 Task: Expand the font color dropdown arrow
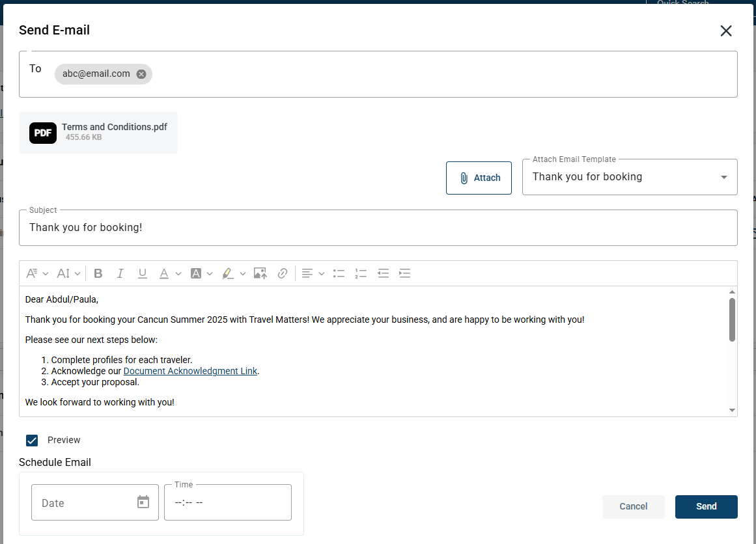[x=178, y=274]
